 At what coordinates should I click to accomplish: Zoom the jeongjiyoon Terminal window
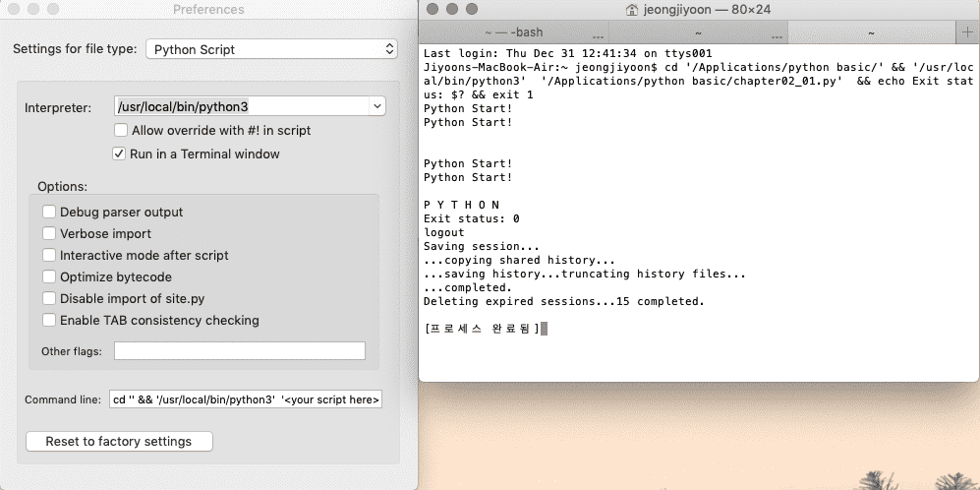point(473,9)
